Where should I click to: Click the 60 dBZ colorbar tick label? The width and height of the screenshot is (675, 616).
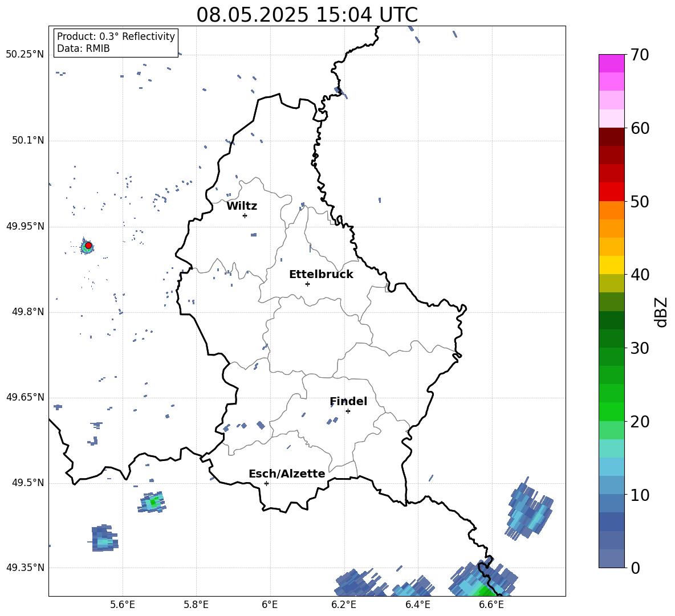click(x=640, y=128)
